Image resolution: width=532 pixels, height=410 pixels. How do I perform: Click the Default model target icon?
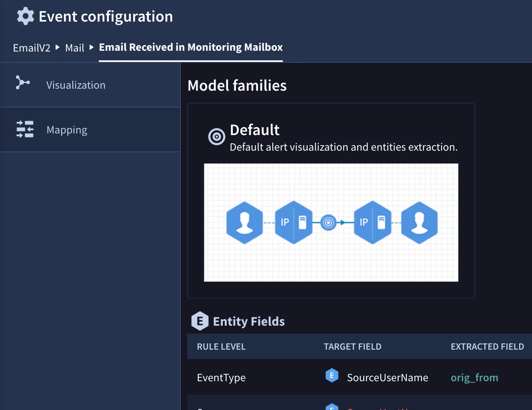tap(217, 137)
